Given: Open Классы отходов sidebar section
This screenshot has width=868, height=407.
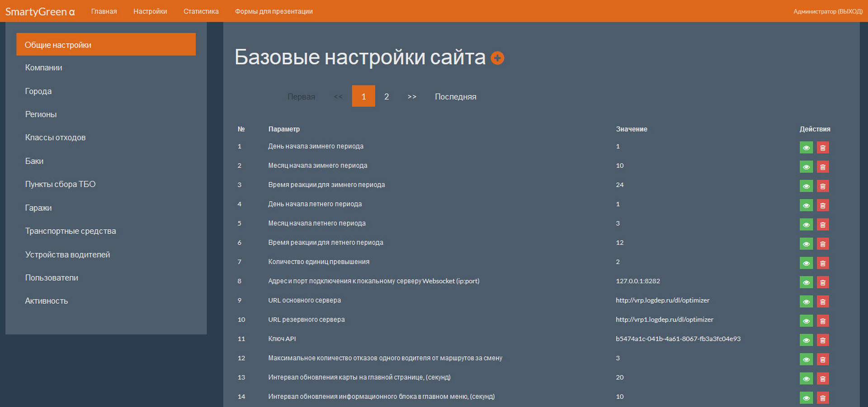Looking at the screenshot, I should pyautogui.click(x=55, y=137).
